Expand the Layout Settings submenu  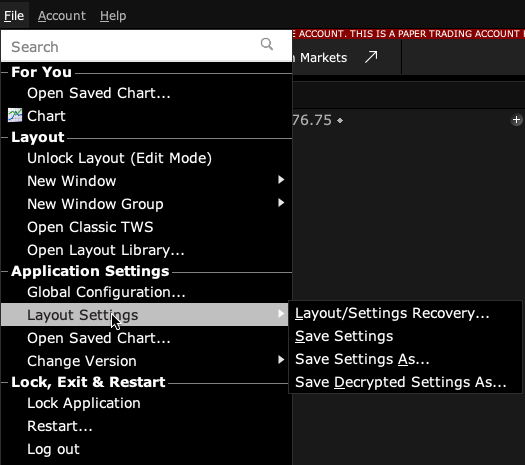pos(145,315)
